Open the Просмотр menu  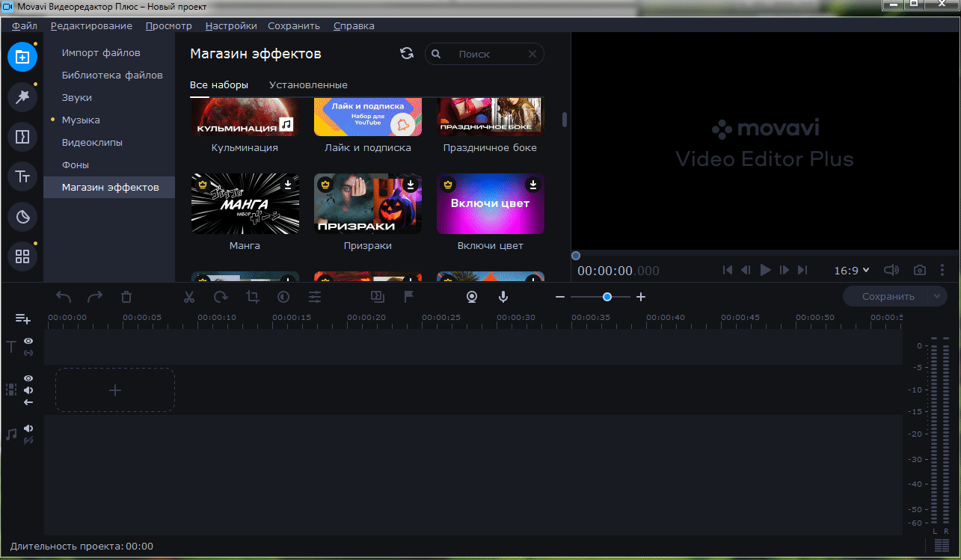click(168, 25)
